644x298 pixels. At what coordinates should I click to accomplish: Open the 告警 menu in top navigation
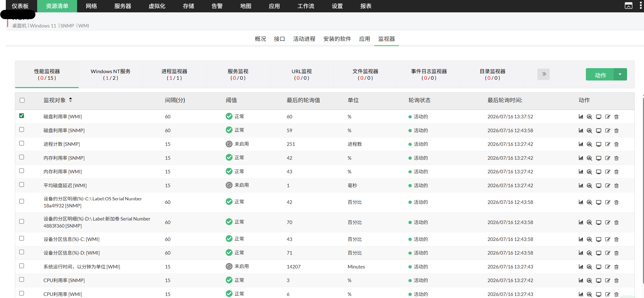click(217, 6)
